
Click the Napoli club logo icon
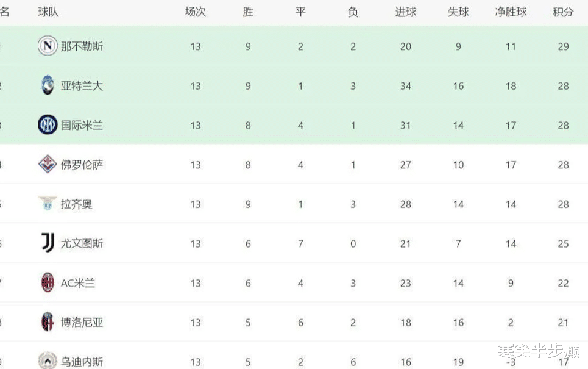pyautogui.click(x=48, y=46)
